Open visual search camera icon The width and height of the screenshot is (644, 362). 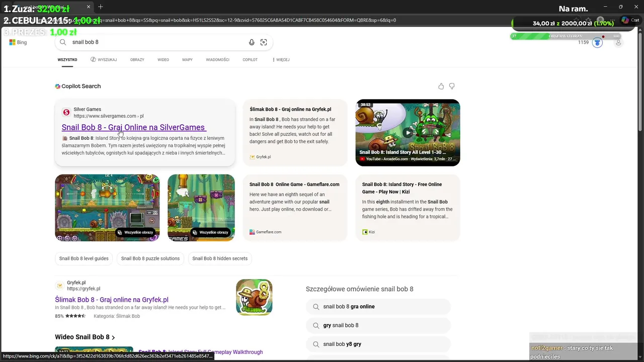tap(264, 42)
